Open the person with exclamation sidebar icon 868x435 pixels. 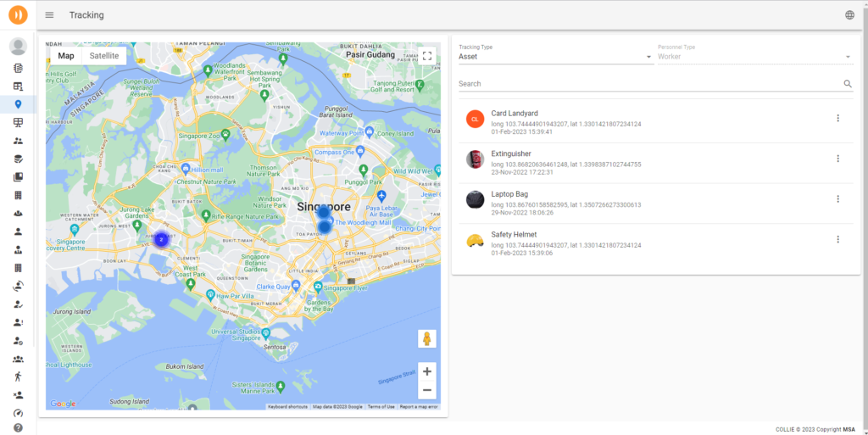tap(19, 322)
